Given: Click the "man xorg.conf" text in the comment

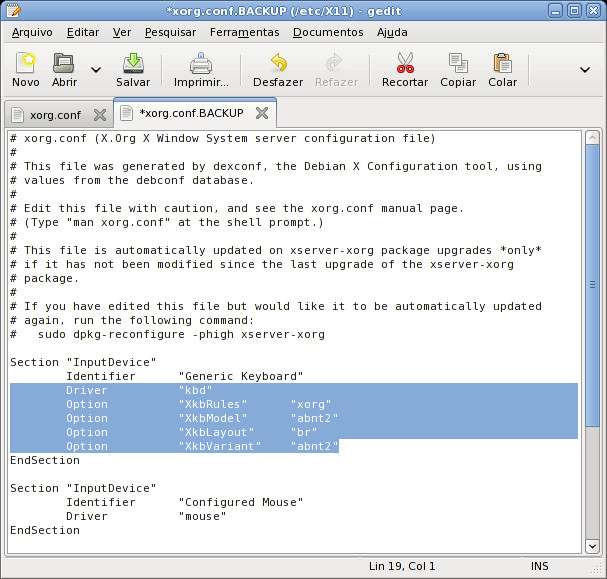Looking at the screenshot, I should click(118, 223).
